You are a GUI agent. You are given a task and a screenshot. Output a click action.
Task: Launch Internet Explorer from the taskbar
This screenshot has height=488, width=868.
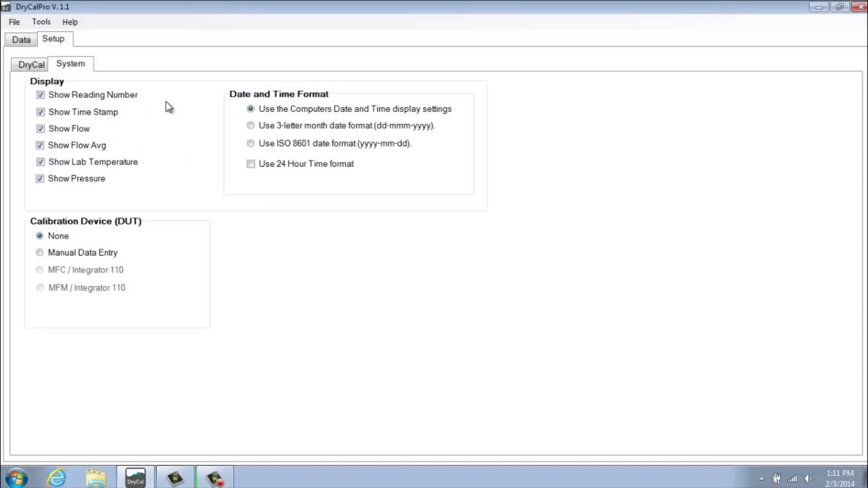(56, 478)
